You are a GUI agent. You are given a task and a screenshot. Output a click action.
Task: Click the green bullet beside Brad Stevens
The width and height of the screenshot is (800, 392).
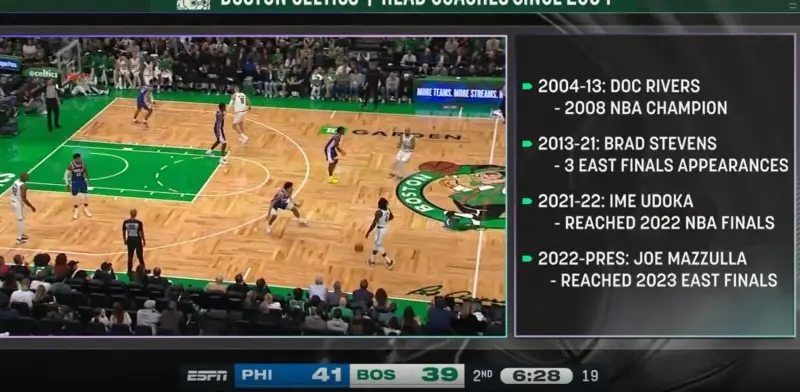(x=528, y=144)
